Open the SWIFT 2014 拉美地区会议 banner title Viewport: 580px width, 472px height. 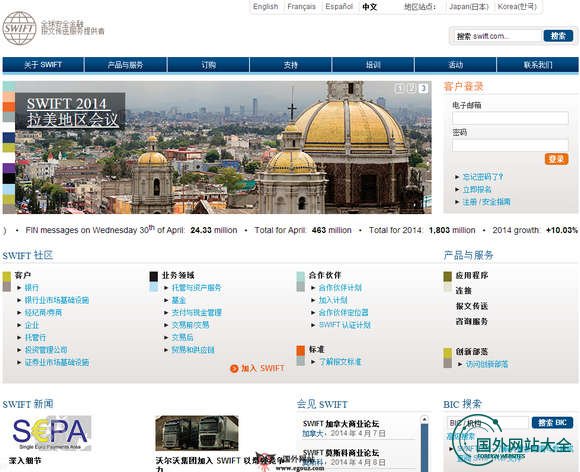(x=72, y=112)
